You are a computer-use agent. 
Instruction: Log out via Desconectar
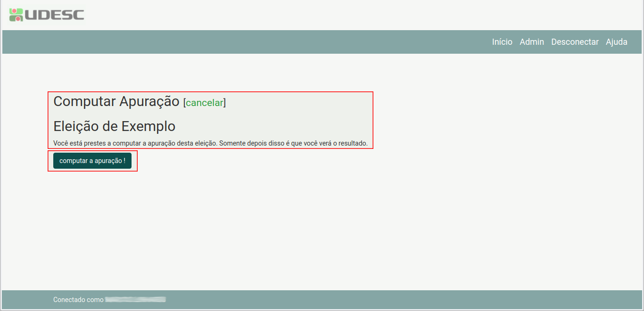[x=575, y=42]
